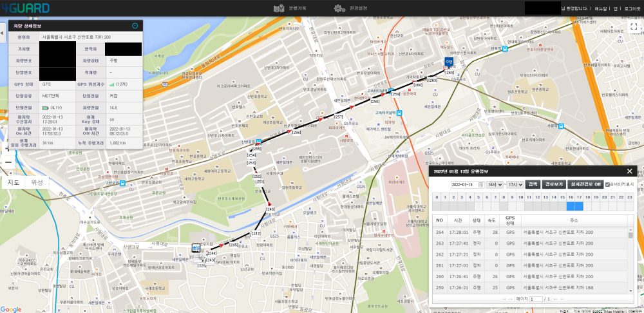This screenshot has height=313, width=644.
Task: Click the 로그아웃 logout link
Action: (x=632, y=8)
